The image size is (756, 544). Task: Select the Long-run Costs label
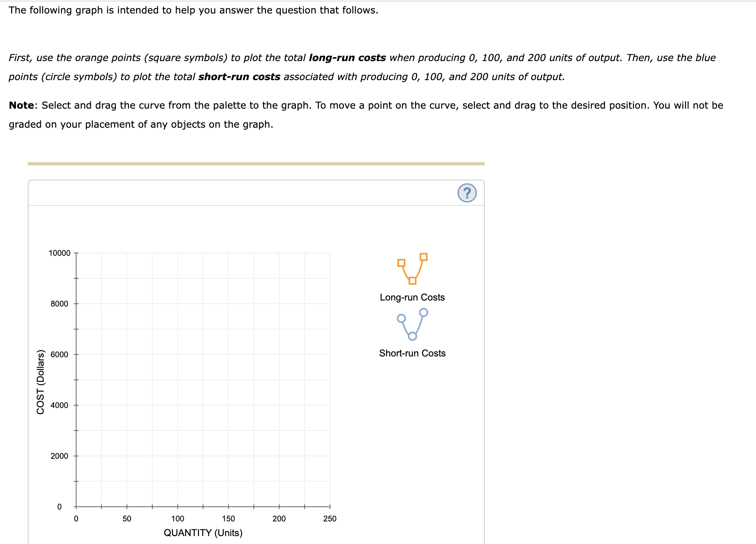412,297
